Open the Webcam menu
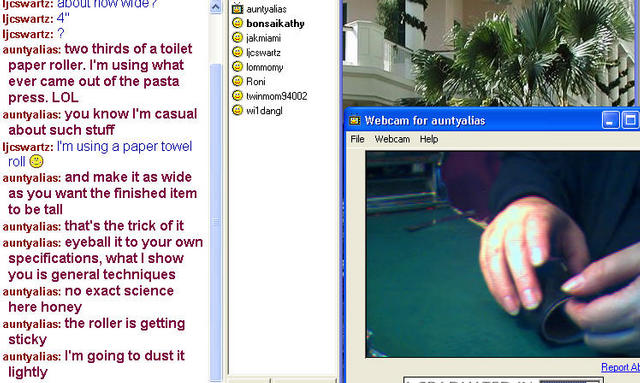The width and height of the screenshot is (640, 383). (x=392, y=139)
